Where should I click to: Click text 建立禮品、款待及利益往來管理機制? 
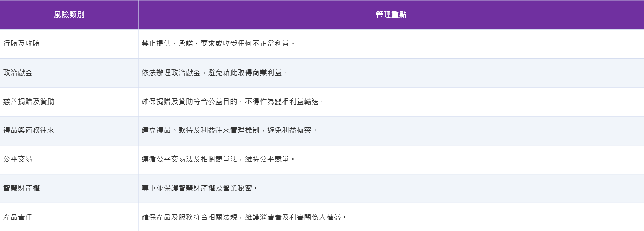point(201,131)
